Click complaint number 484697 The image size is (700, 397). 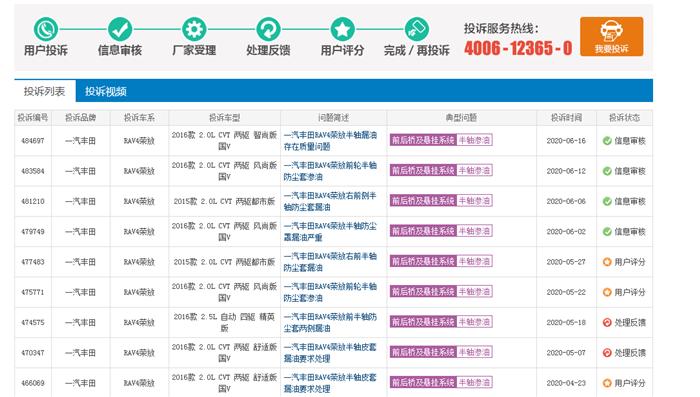point(33,141)
